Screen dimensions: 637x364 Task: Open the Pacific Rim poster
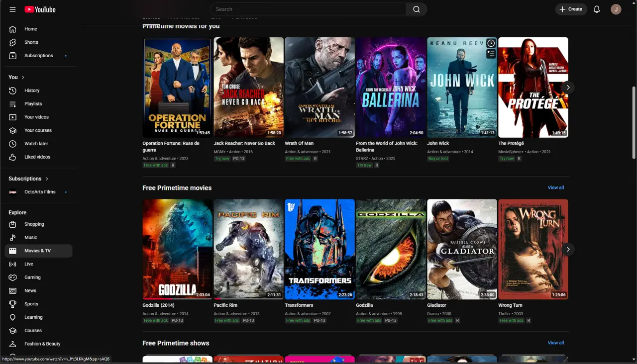tap(248, 250)
